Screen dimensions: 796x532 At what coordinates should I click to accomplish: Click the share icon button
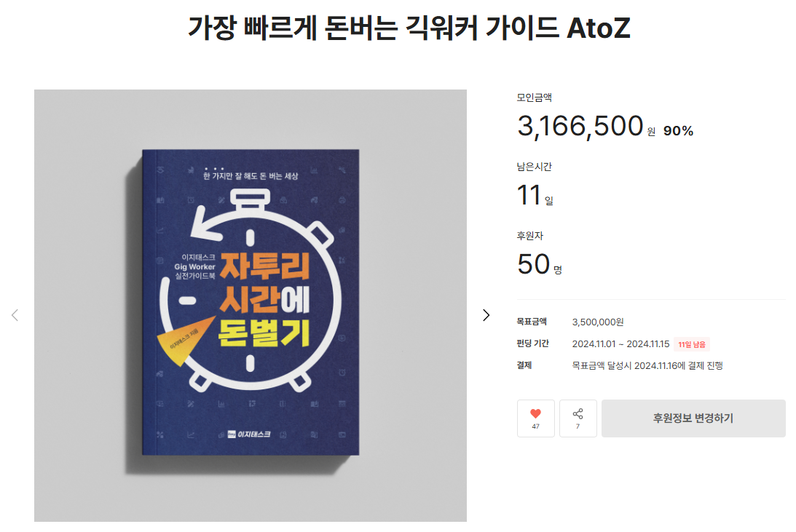coord(578,418)
